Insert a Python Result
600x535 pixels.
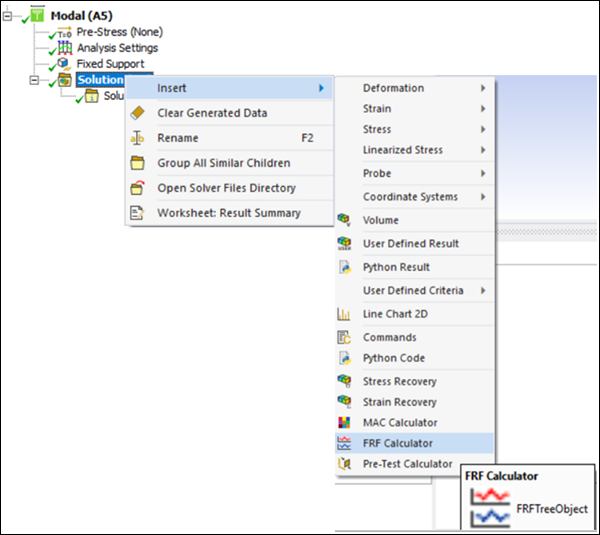pos(415,267)
